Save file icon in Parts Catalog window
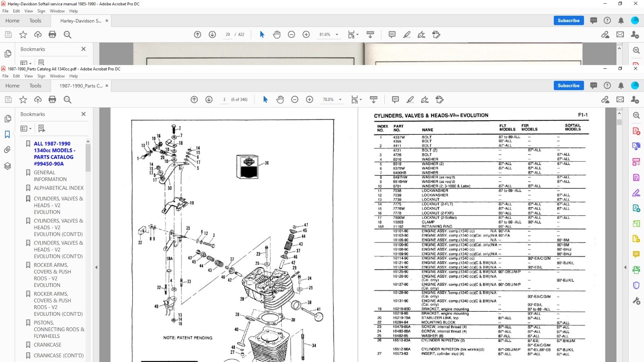Viewport: 644px width, 362px height. [8, 99]
